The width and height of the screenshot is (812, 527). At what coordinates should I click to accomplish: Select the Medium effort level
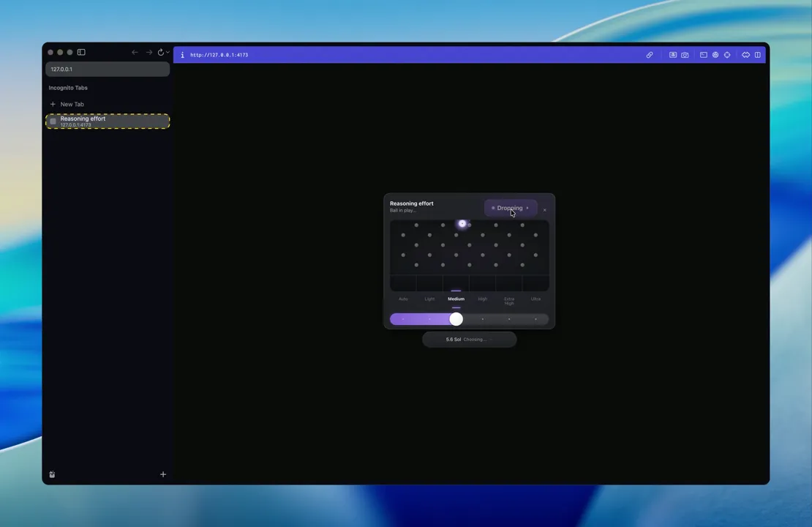point(456,299)
